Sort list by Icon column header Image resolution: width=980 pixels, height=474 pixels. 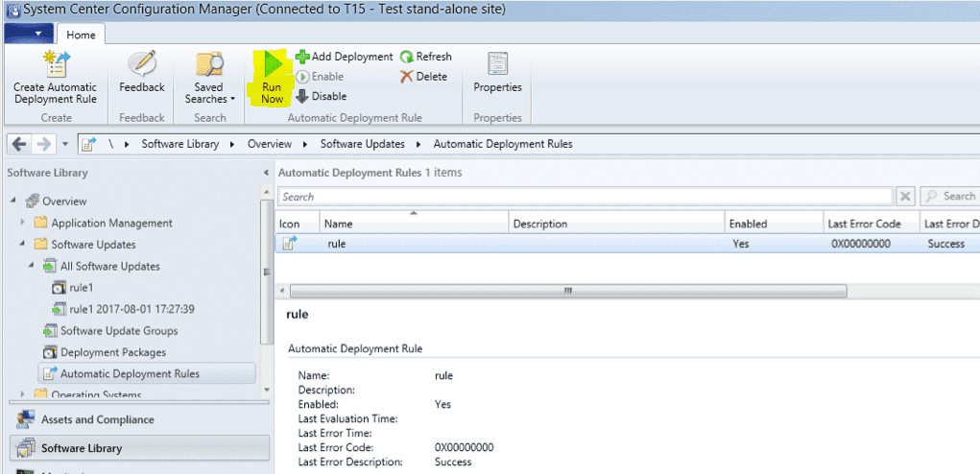(x=298, y=224)
